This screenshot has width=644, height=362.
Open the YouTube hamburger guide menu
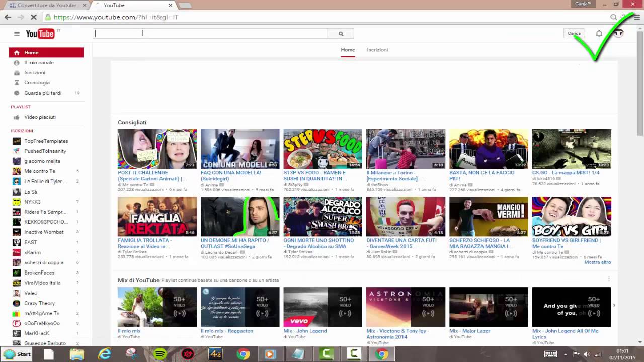(x=17, y=34)
